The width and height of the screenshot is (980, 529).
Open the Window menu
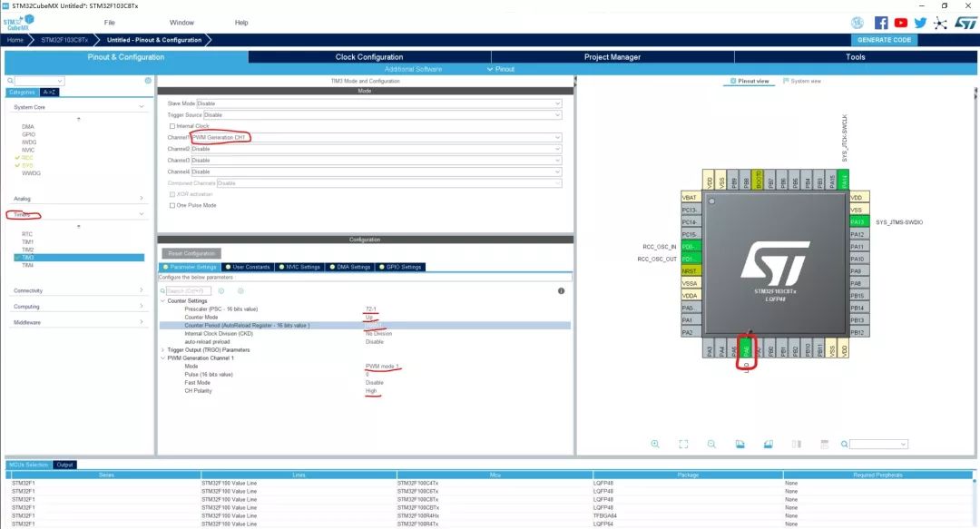coord(181,23)
